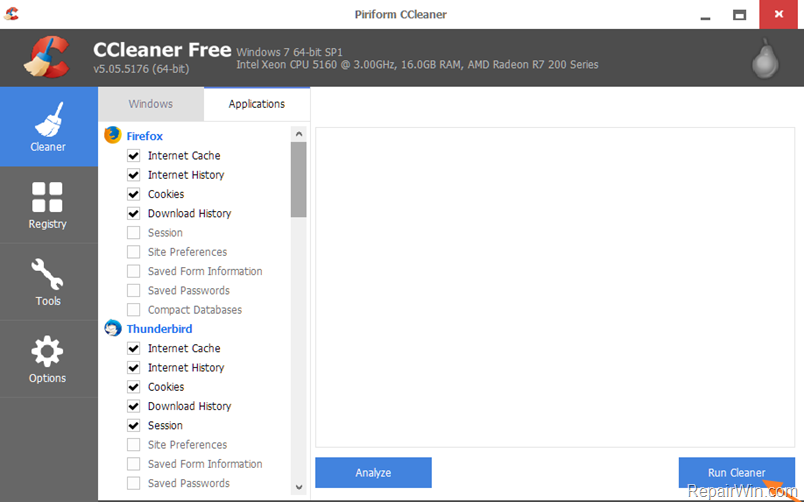Open the Cleaner section in sidebar
Screen dimensions: 804x502
click(x=48, y=127)
